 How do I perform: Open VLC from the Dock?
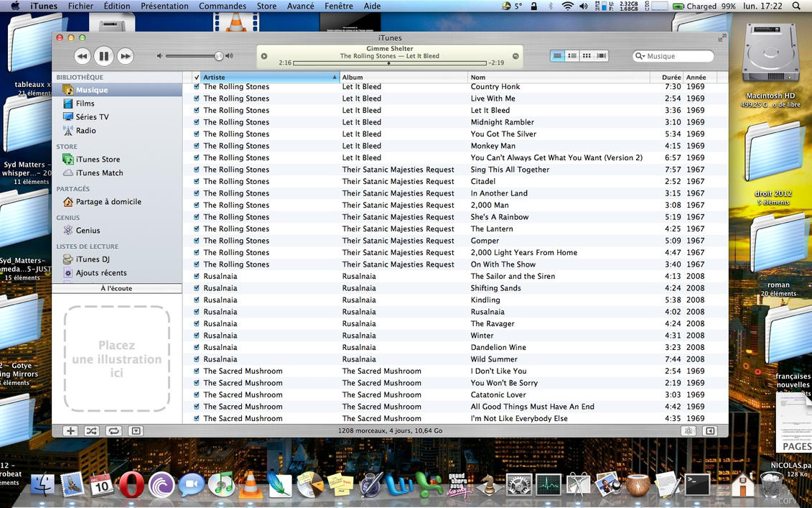pos(250,485)
